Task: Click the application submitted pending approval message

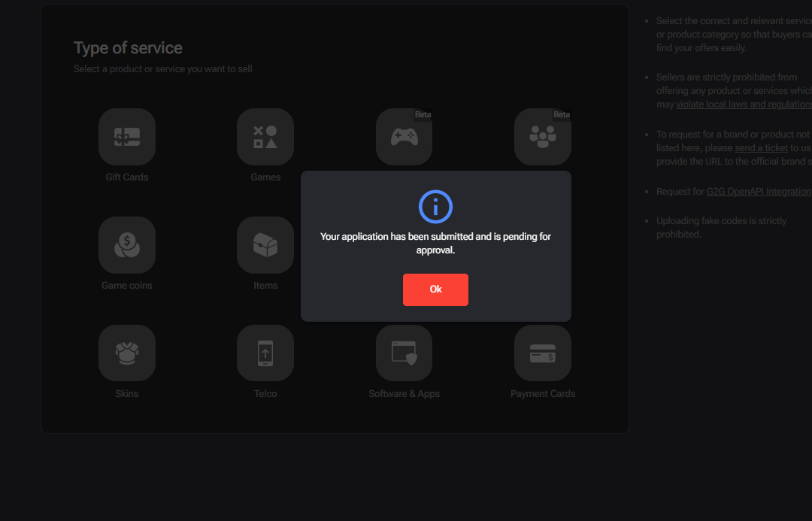Action: click(x=435, y=243)
